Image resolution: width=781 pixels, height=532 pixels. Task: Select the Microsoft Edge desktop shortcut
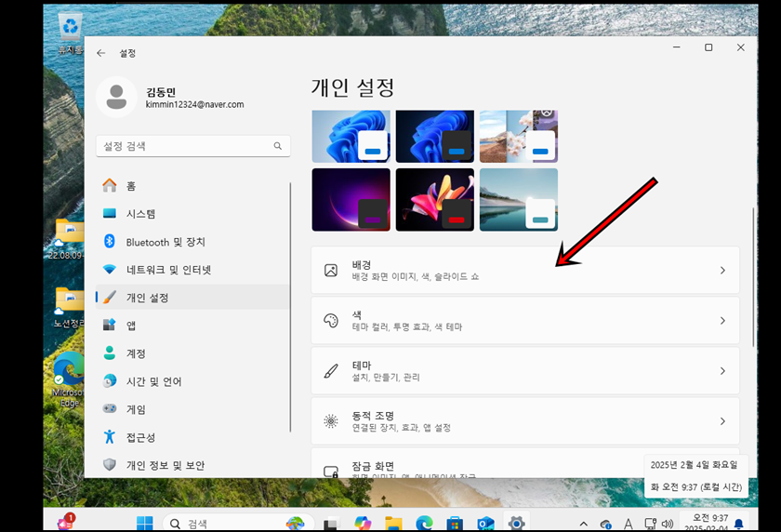(x=69, y=379)
